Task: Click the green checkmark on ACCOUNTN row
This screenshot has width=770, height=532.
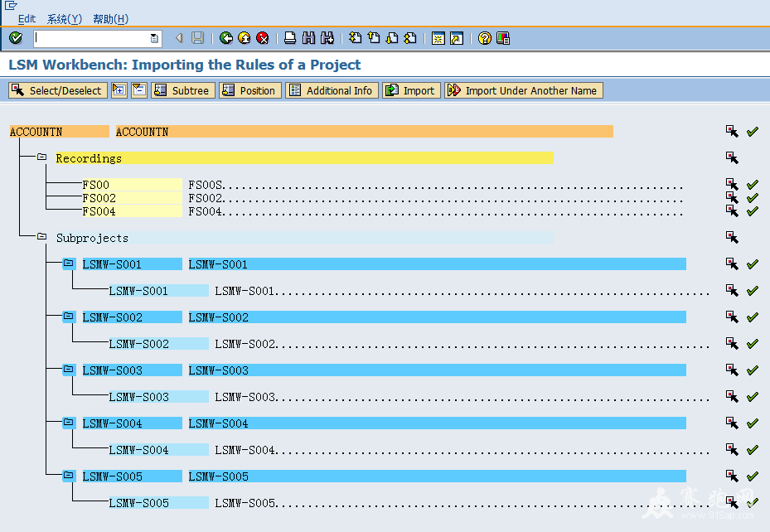Action: point(753,132)
